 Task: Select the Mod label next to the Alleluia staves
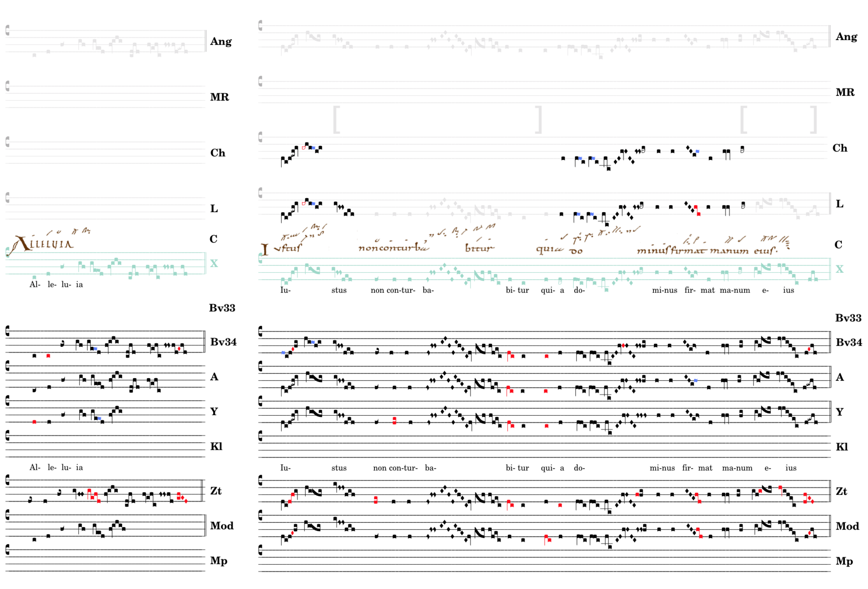(222, 526)
